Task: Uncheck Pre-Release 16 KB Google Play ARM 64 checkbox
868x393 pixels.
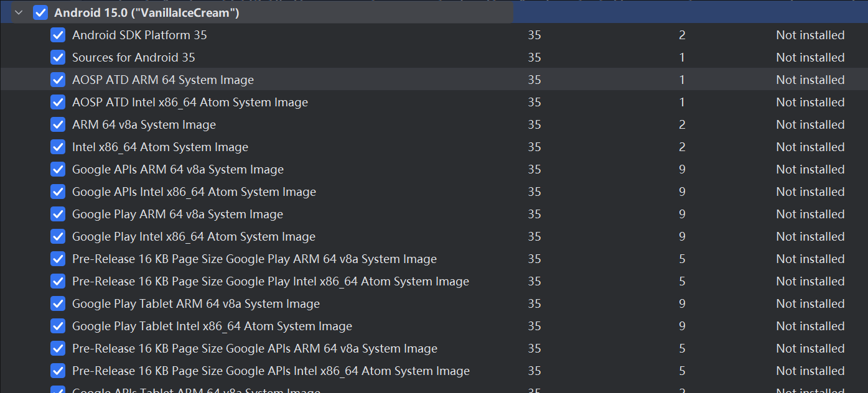Action: [58, 259]
